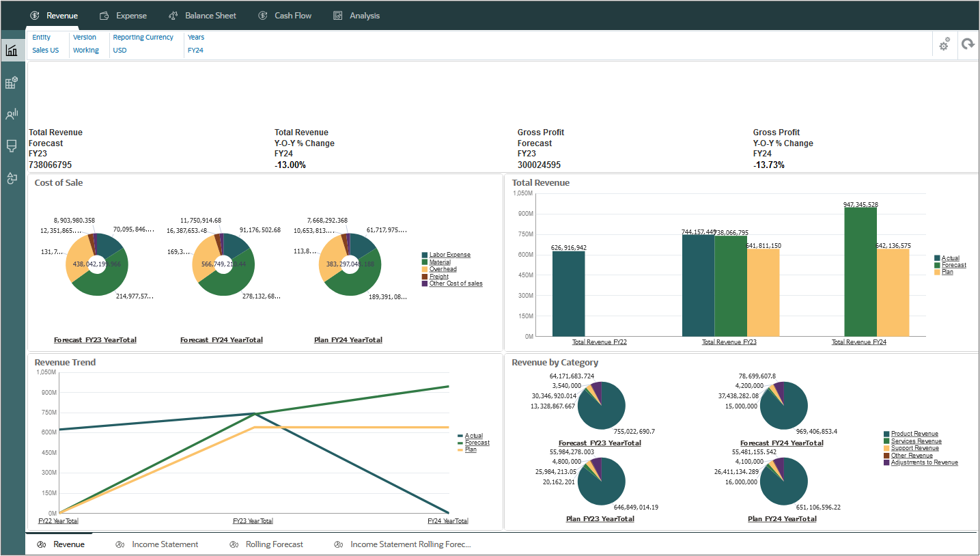Viewport: 980px width, 556px height.
Task: Select the funnel icon in the left sidebar
Action: 12,146
